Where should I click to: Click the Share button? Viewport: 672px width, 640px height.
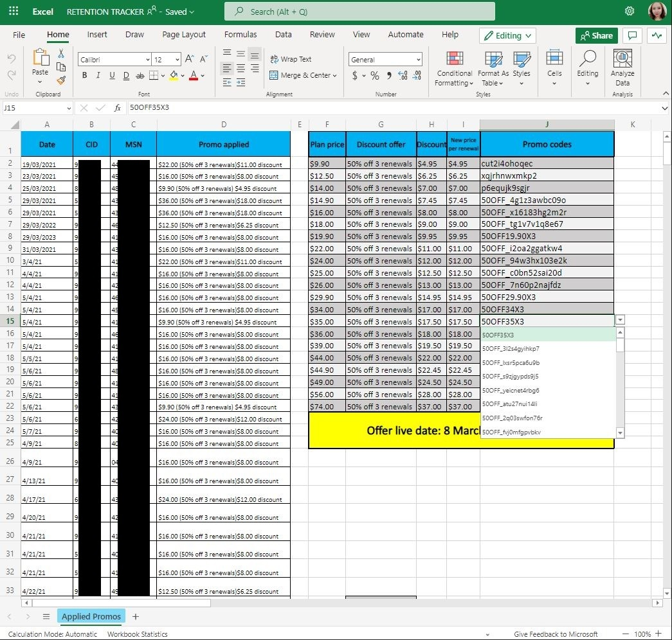click(596, 35)
